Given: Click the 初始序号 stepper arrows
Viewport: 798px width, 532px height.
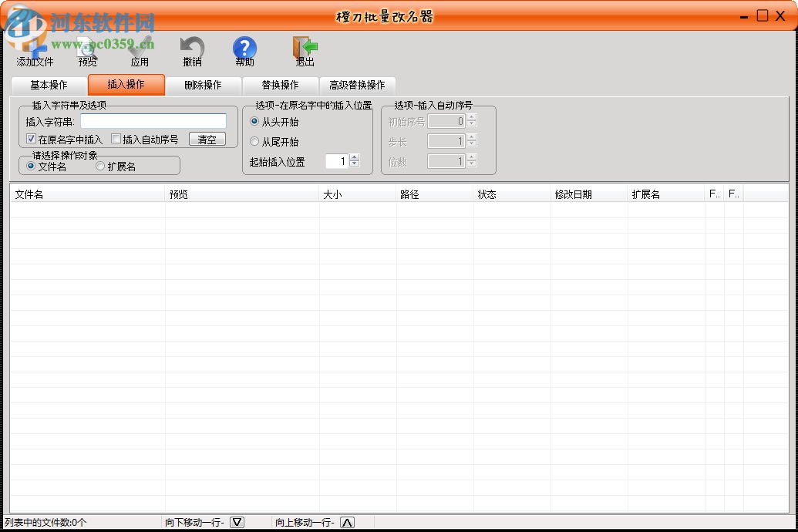Looking at the screenshot, I should coord(470,120).
